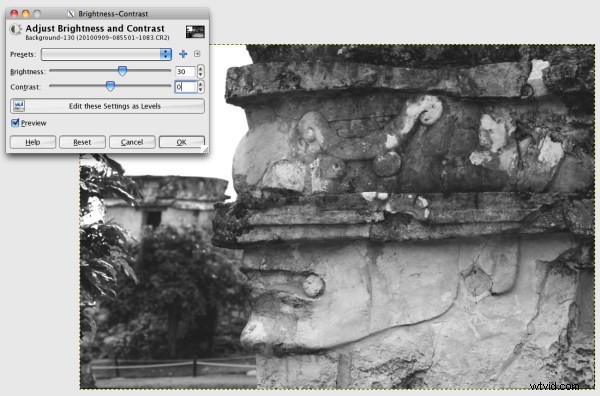Click the Cancel button
Screen dimensions: 600x396
pos(132,142)
